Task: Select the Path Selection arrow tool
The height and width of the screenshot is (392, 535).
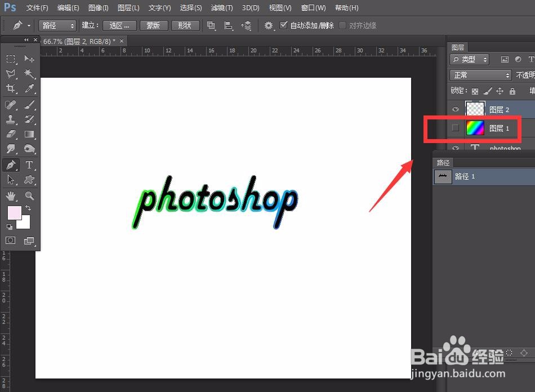Action: (x=11, y=180)
